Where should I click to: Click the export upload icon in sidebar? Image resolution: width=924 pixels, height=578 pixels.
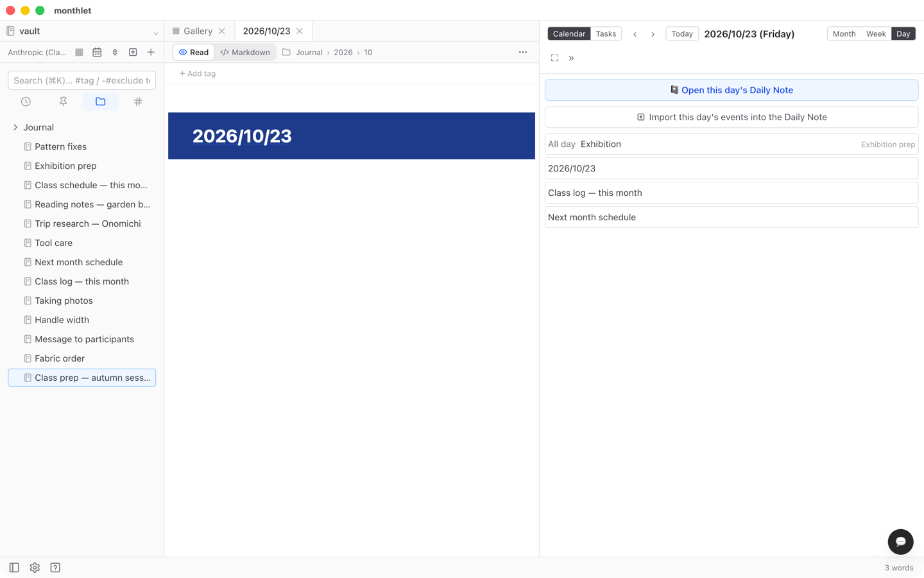click(133, 53)
